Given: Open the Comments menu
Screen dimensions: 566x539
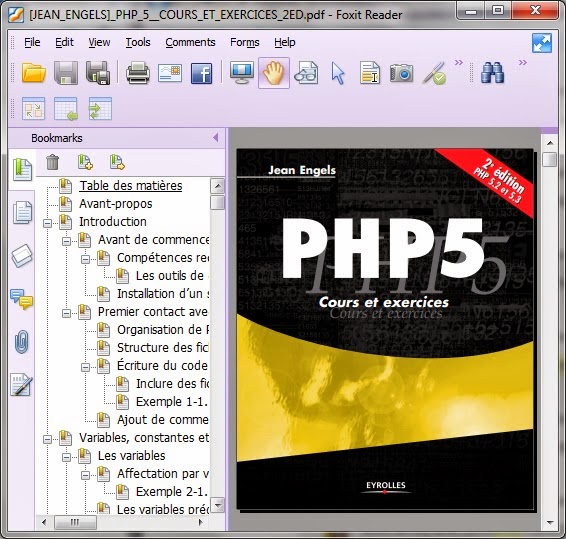Looking at the screenshot, I should 190,42.
